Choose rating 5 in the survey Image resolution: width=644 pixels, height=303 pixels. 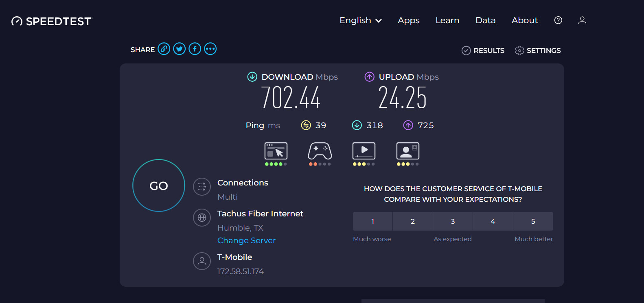(533, 221)
